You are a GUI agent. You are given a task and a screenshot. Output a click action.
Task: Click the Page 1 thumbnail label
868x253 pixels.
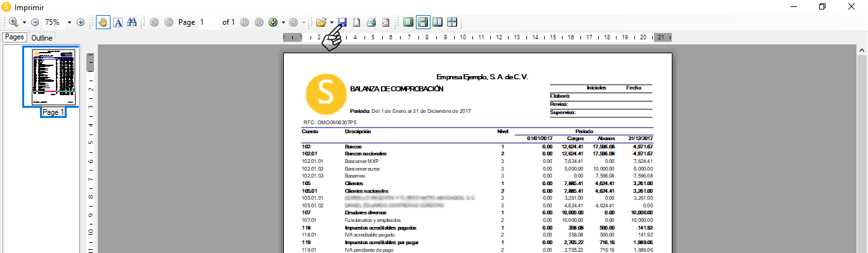click(53, 112)
